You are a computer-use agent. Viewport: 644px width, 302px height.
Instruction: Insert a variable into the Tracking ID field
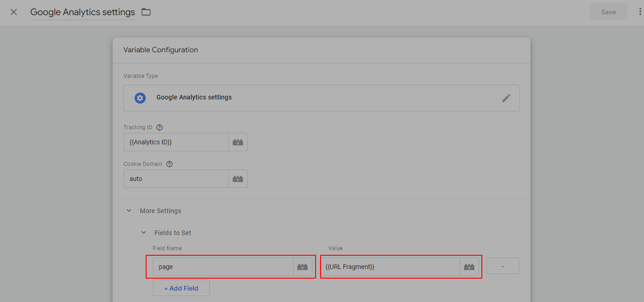pyautogui.click(x=238, y=142)
